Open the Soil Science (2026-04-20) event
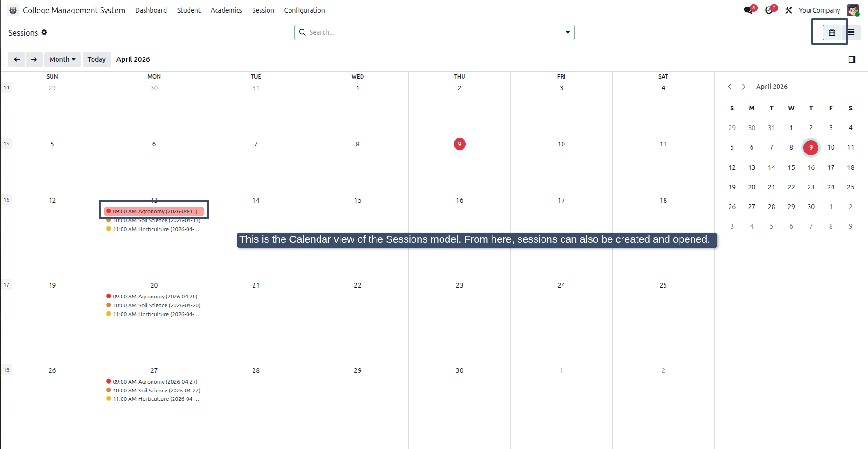868x449 pixels. [x=154, y=305]
